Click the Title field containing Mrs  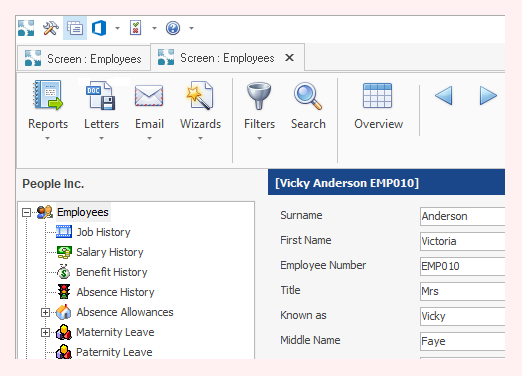pos(462,291)
